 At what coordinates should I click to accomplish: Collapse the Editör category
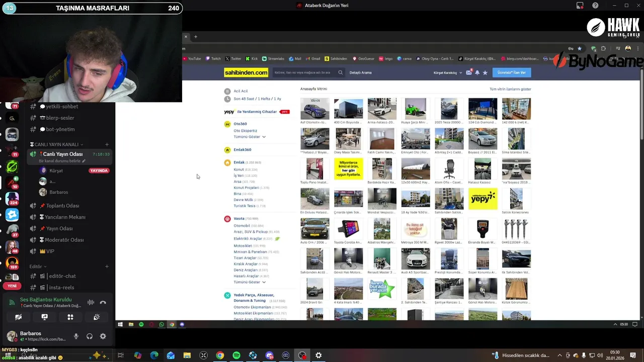coord(38,266)
